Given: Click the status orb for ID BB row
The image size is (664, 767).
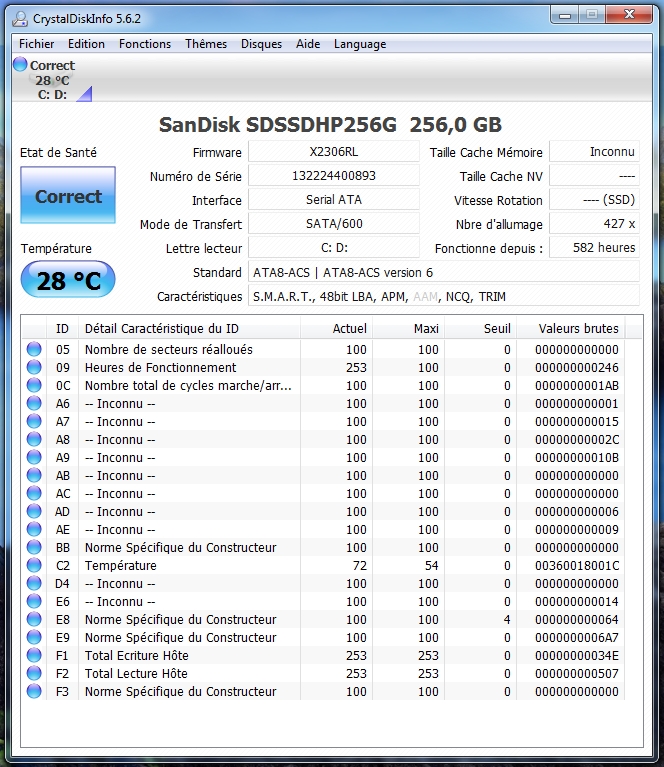Looking at the screenshot, I should 34,547.
